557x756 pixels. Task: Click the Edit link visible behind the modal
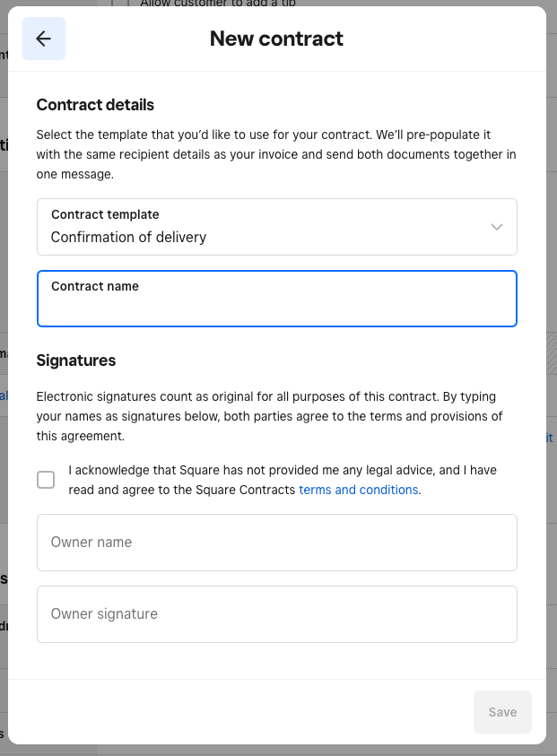[550, 438]
